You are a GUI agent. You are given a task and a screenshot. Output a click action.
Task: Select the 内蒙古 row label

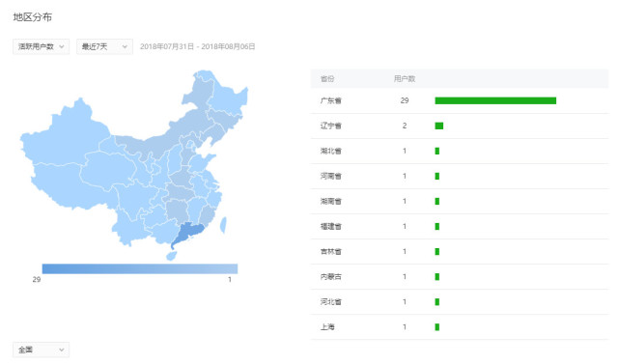point(331,277)
